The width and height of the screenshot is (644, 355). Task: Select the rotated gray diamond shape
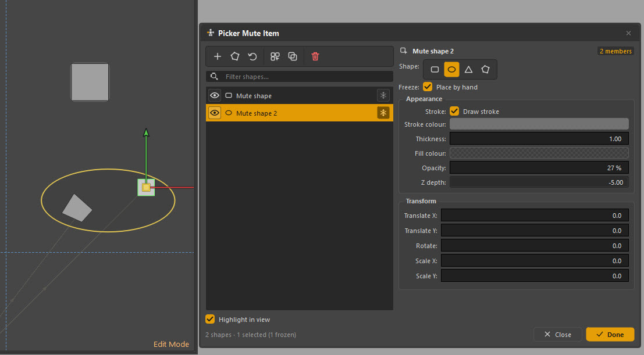pos(77,208)
